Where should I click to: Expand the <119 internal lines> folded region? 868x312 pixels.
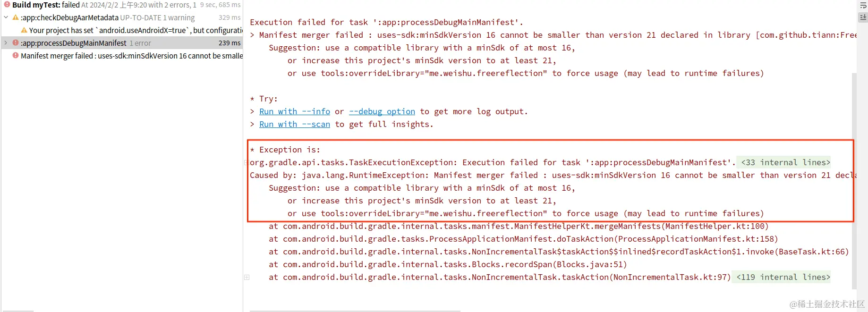click(x=782, y=277)
